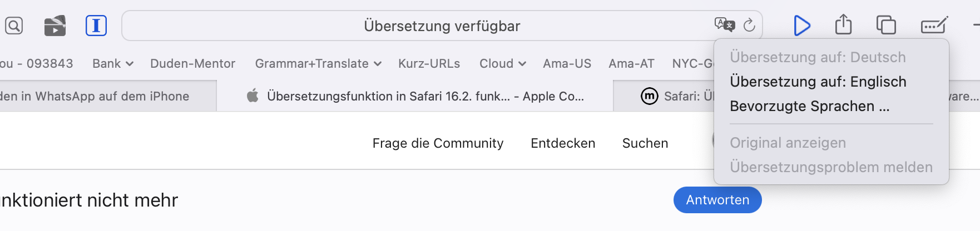Click the blue play triangle icon
Screen dimensions: 980x231
[x=801, y=26]
